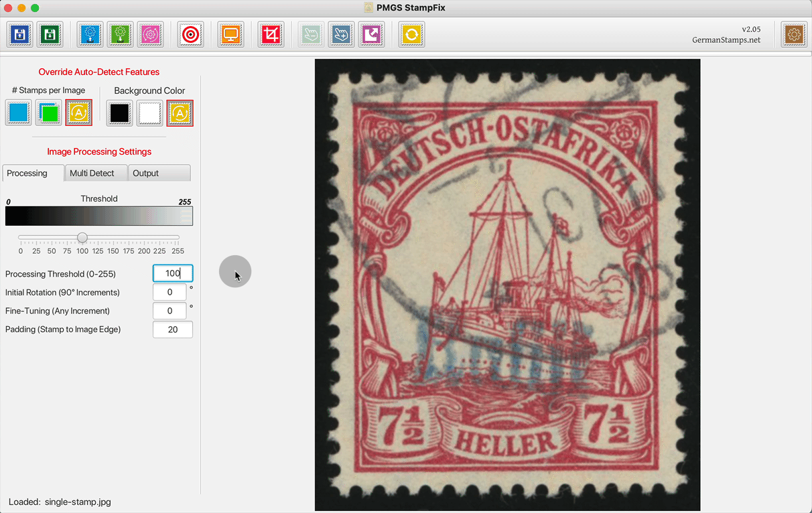Image resolution: width=812 pixels, height=513 pixels.
Task: Click the Padding input field
Action: [x=173, y=329]
